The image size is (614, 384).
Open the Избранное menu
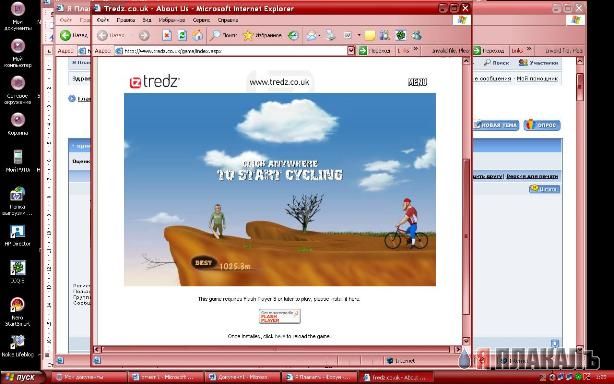172,20
